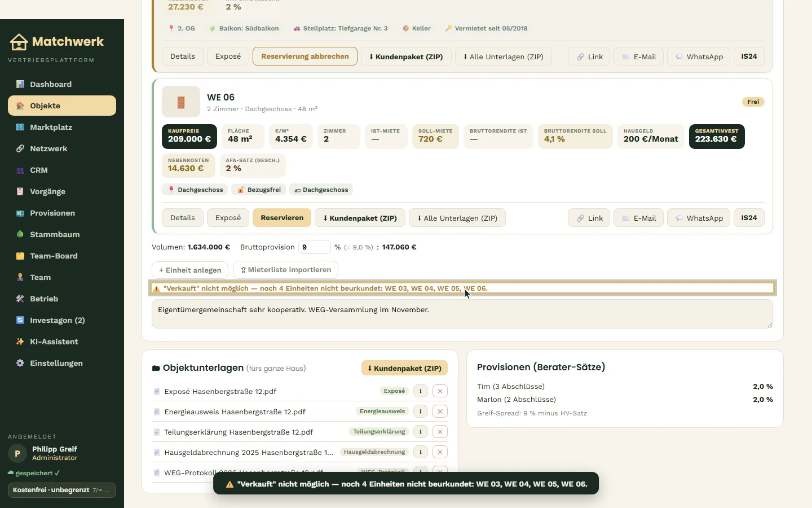Download the Teilungserklärung PDF
This screenshot has width=812, height=508.
[421, 432]
